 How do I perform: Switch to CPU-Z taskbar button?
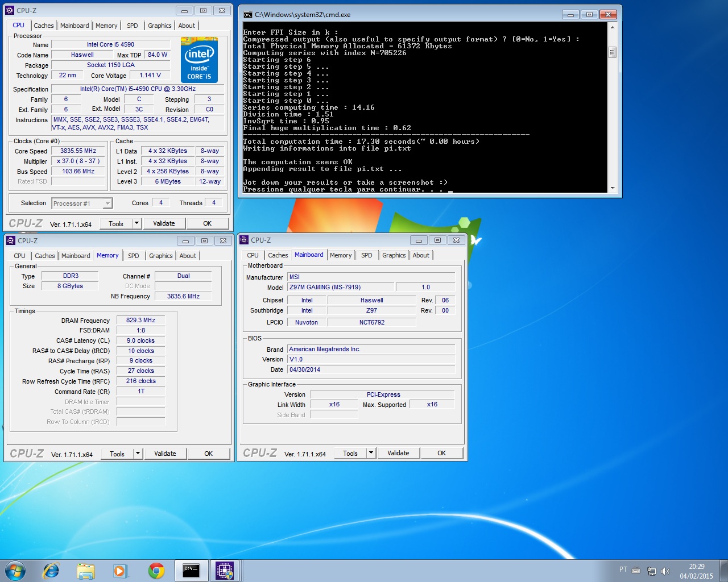coord(225,570)
